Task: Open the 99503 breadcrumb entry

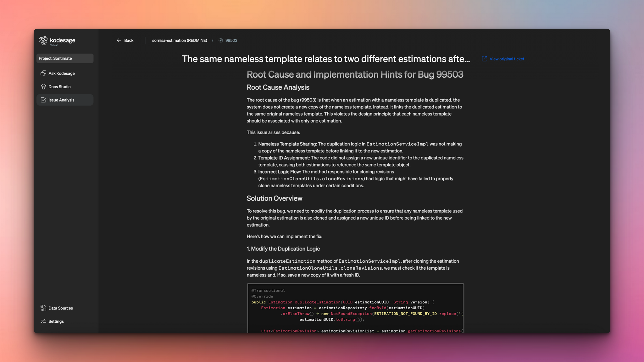Action: (x=231, y=40)
